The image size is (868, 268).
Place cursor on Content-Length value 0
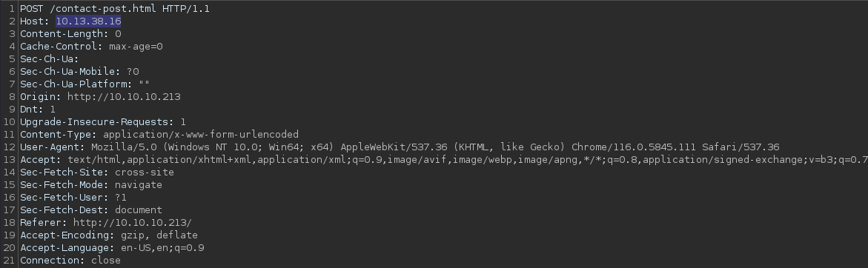[118, 34]
